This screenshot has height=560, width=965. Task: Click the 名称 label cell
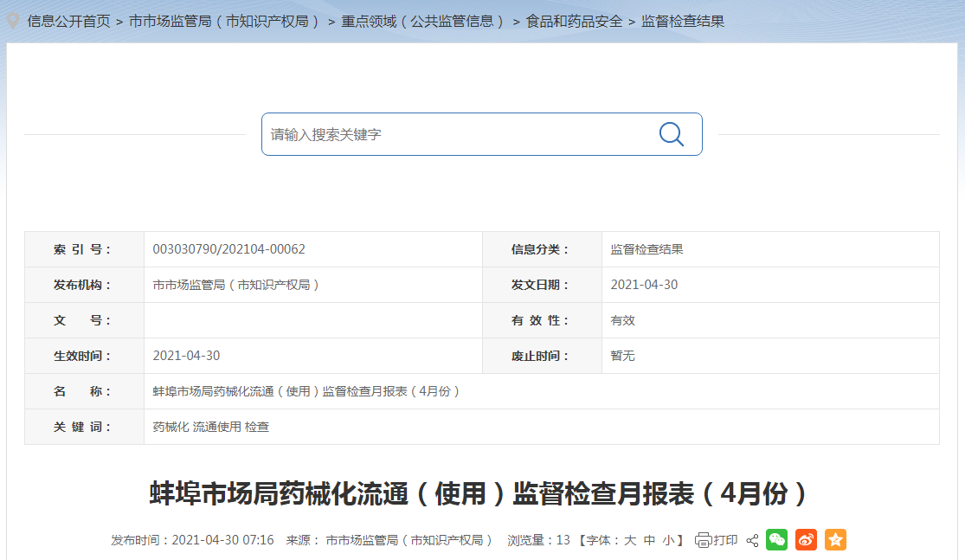(x=84, y=391)
